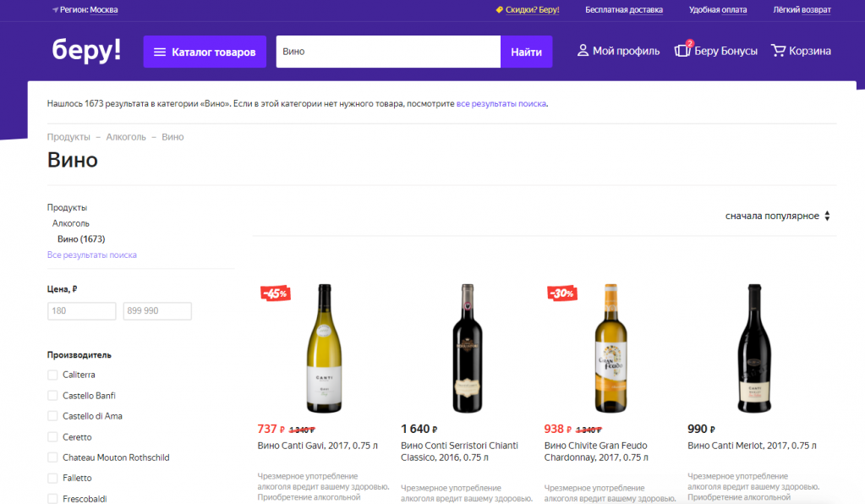Tick the Chateau Mouton Rothschild checkbox
Image resolution: width=865 pixels, height=504 pixels.
click(53, 457)
